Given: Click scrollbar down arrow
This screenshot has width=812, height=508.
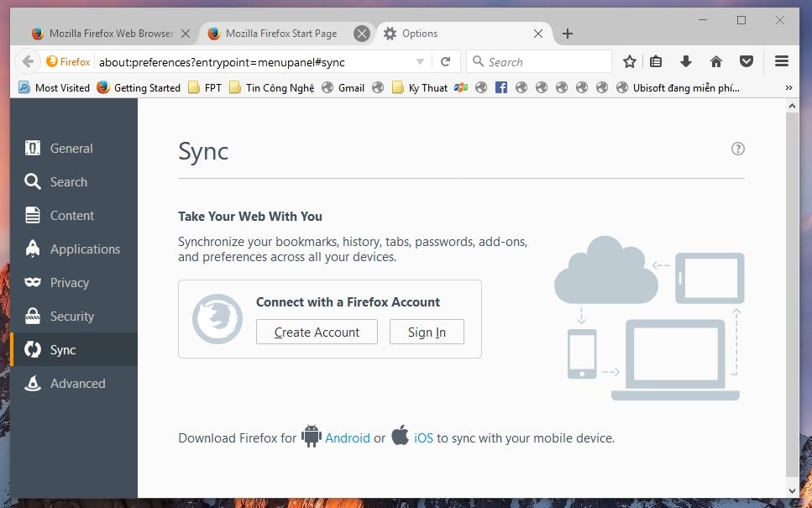Looking at the screenshot, I should 792,491.
